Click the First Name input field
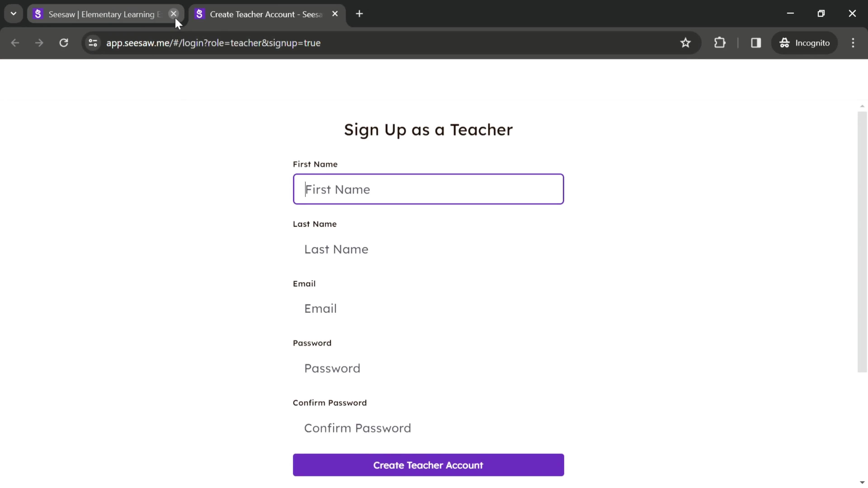 [x=428, y=189]
